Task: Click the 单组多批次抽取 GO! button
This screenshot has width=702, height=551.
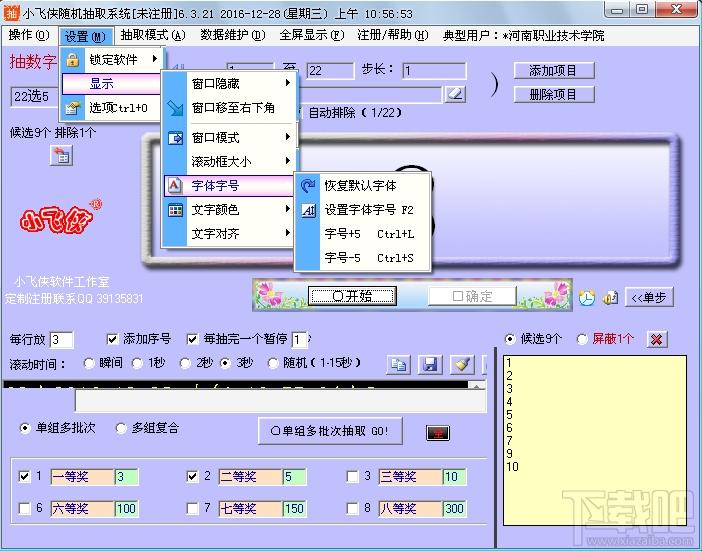Action: 330,431
